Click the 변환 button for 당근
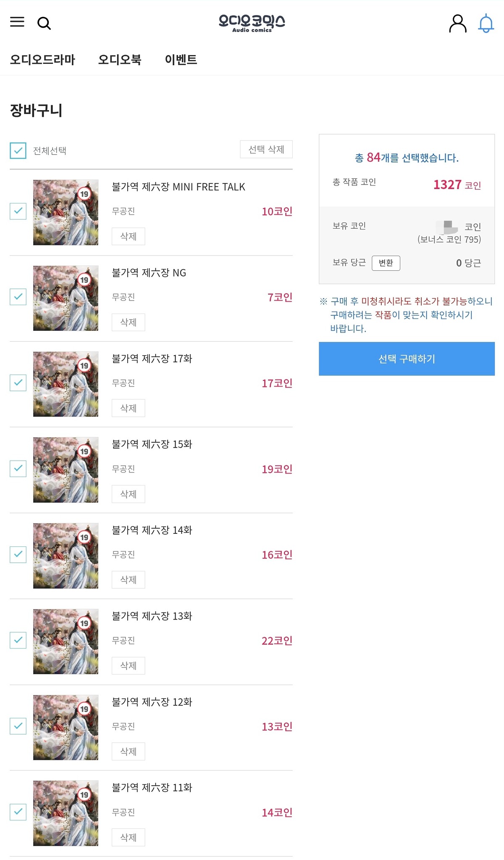Viewport: 504px width, 860px height. tap(386, 263)
